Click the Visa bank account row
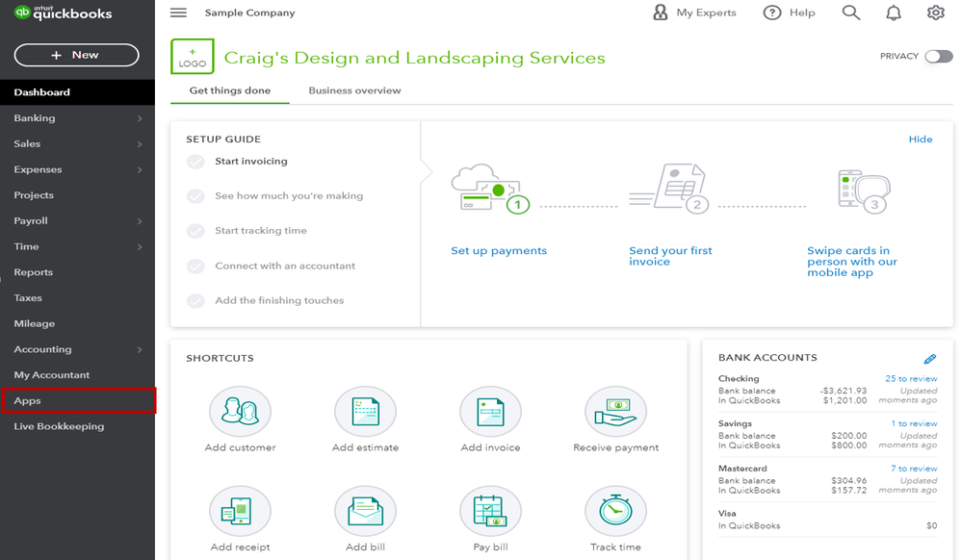Image resolution: width=961 pixels, height=560 pixels. 827,520
